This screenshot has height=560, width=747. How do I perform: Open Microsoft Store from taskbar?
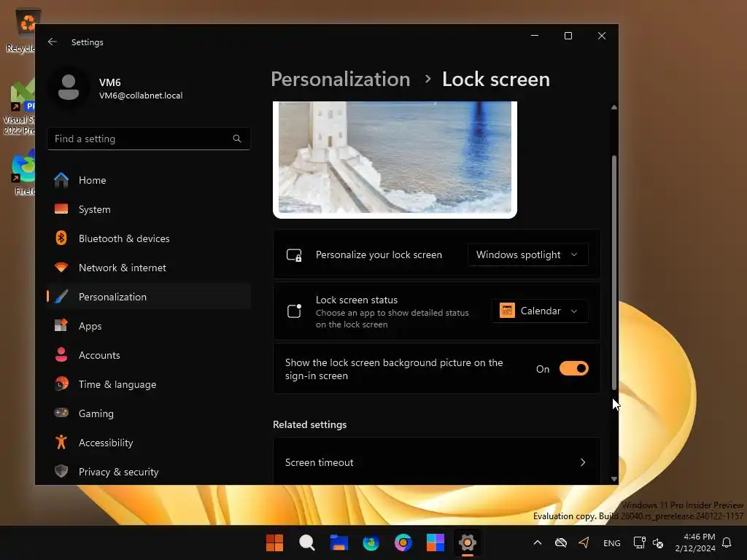(435, 542)
